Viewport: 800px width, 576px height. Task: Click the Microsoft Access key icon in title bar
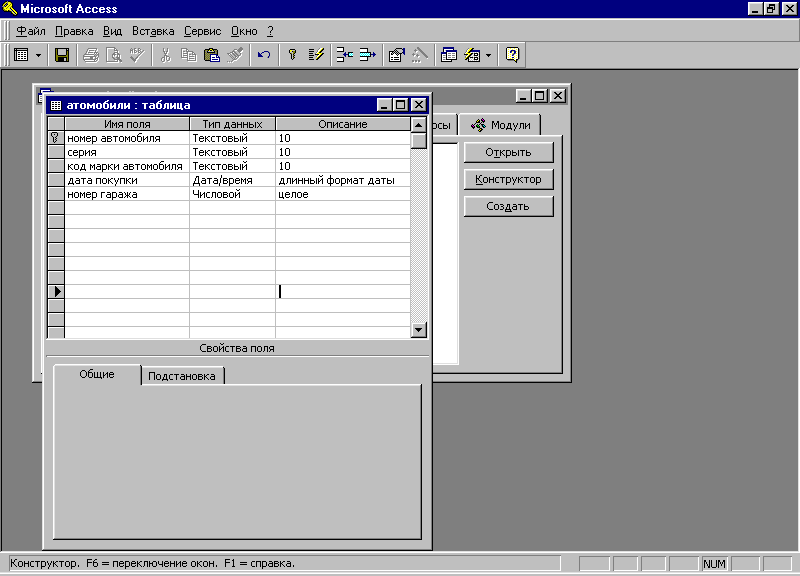tap(10, 8)
